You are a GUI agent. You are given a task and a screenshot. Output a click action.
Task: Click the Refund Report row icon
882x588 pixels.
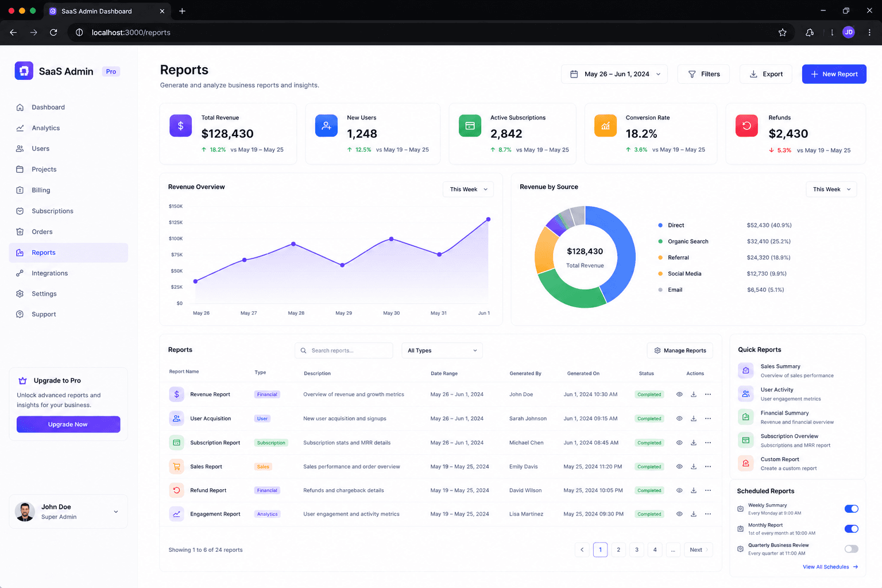(176, 490)
